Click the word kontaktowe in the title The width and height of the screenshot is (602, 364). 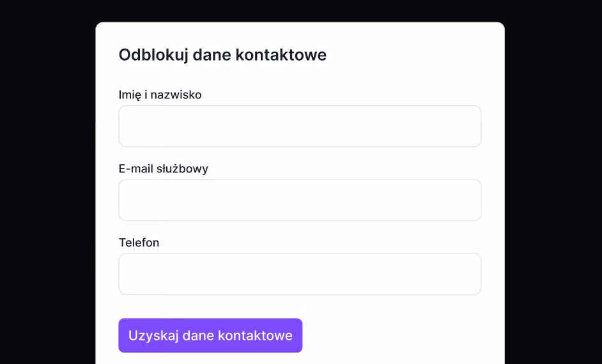281,55
